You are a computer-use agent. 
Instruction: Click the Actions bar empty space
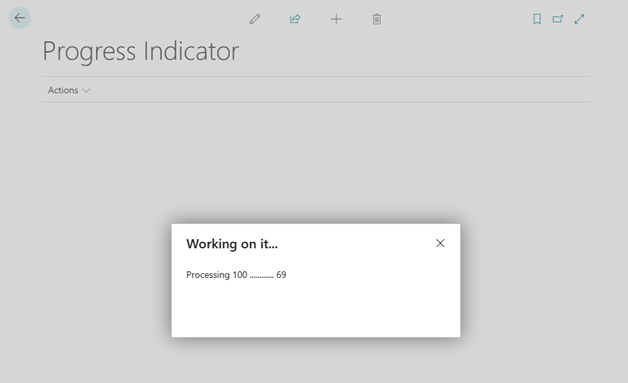coord(340,90)
